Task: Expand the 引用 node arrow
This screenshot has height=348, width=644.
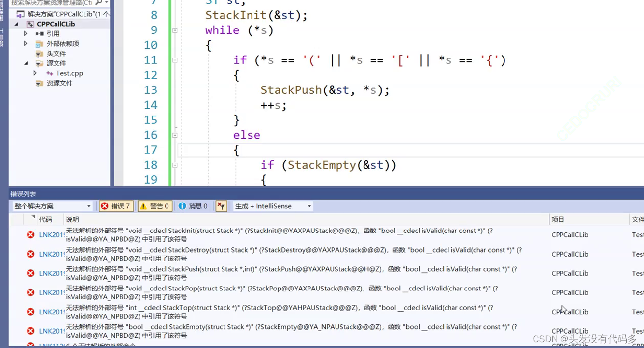Action: 26,34
